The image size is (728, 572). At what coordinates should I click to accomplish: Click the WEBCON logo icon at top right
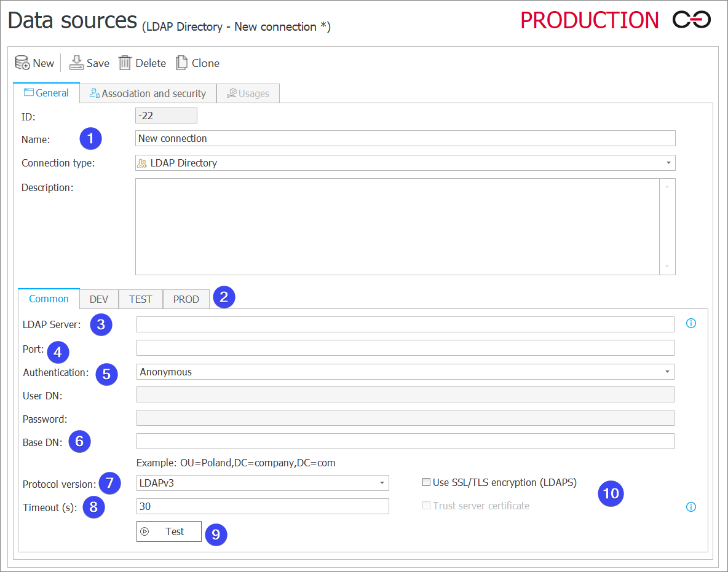(691, 20)
